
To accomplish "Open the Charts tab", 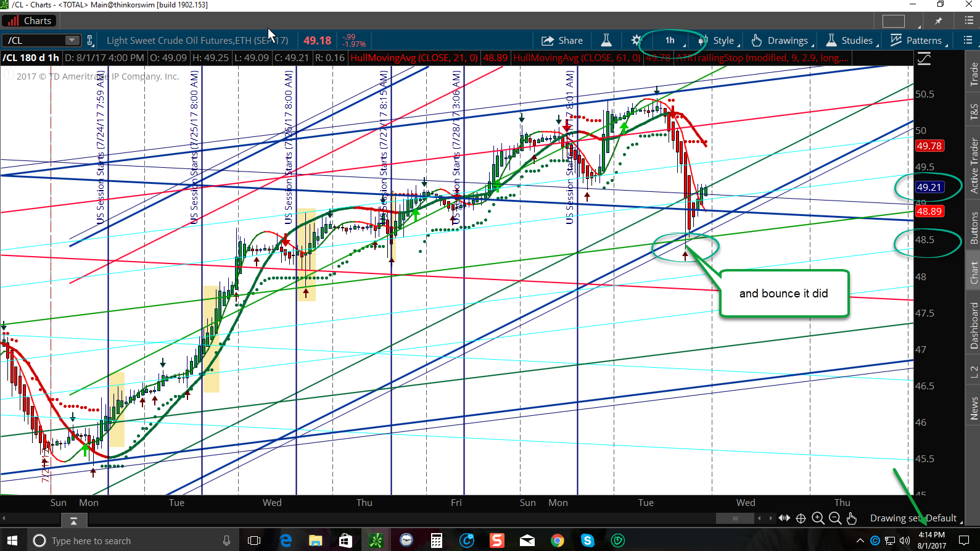I will click(29, 21).
